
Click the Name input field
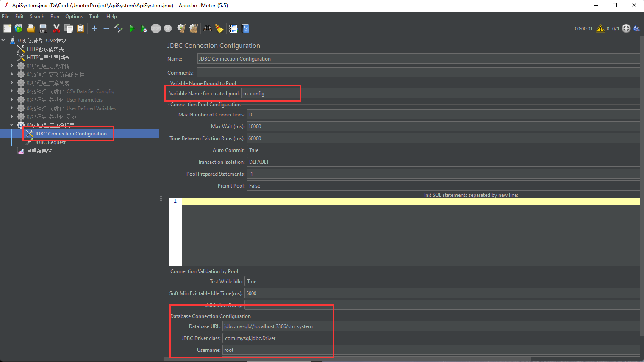[x=419, y=59]
